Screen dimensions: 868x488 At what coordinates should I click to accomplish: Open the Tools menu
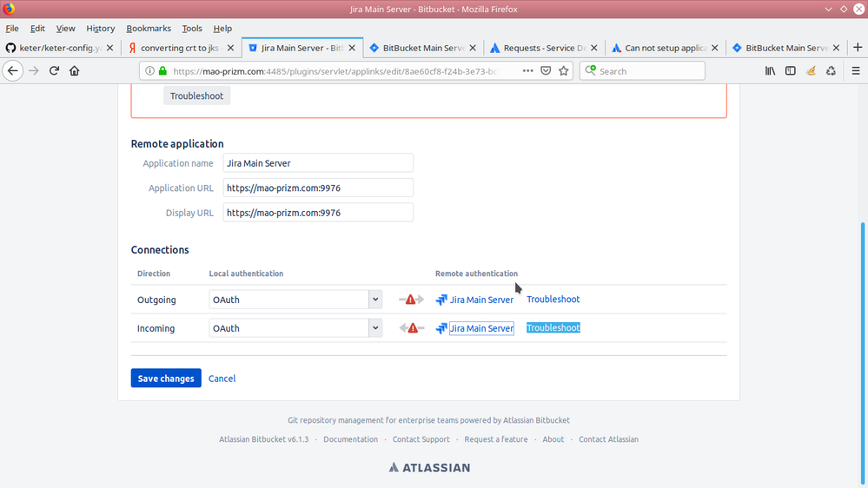(x=192, y=28)
